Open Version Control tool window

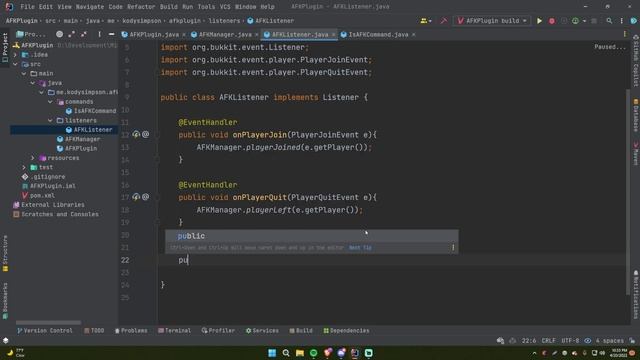(44, 331)
